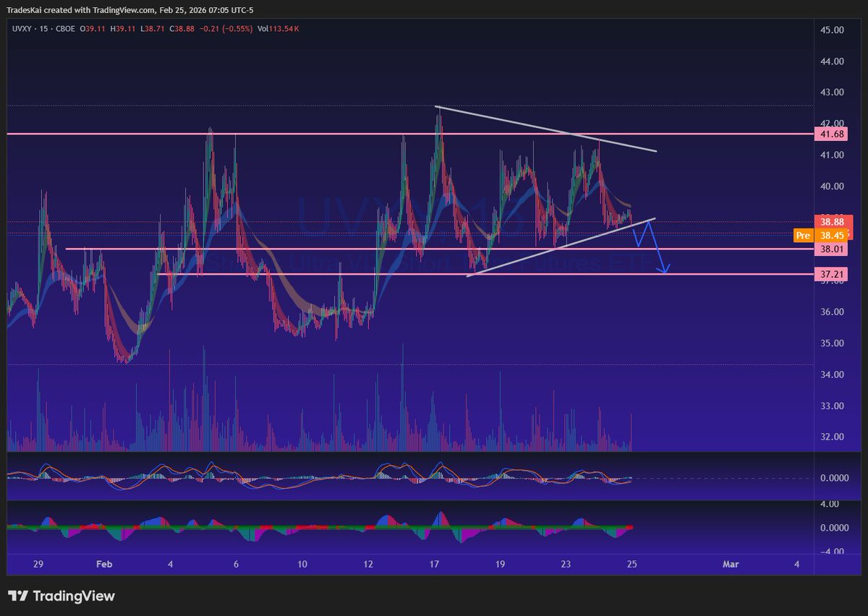Click 43.00 on the price axis
The image size is (868, 616).
(x=832, y=93)
